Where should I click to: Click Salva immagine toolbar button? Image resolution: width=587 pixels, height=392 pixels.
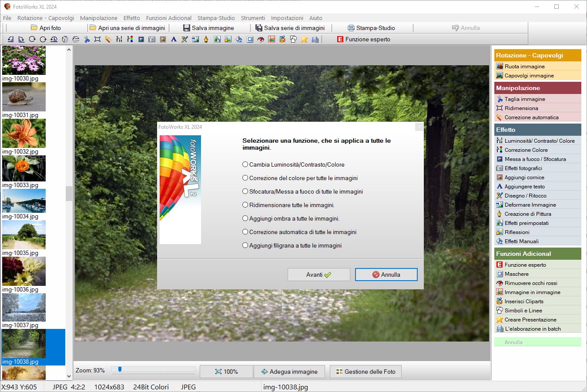[208, 28]
